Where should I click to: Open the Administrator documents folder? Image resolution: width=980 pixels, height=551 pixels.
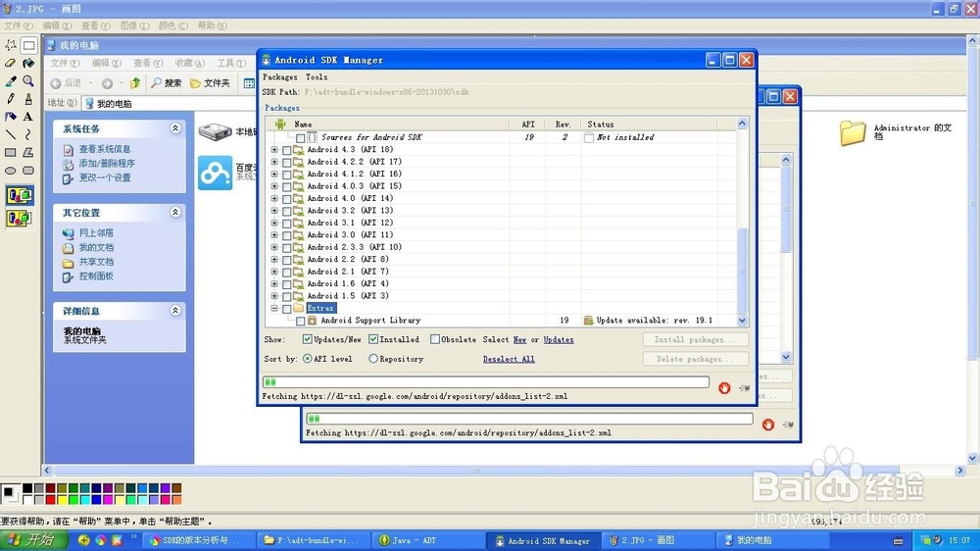click(852, 133)
